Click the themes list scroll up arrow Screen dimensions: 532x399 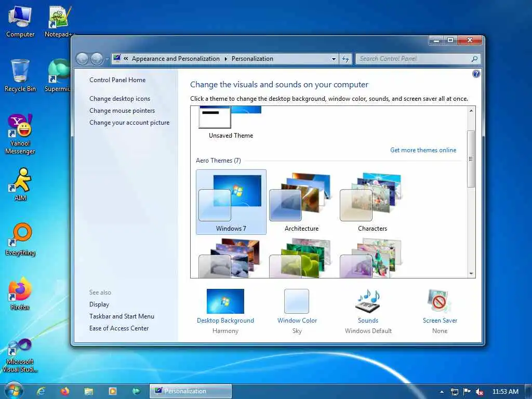coord(471,111)
